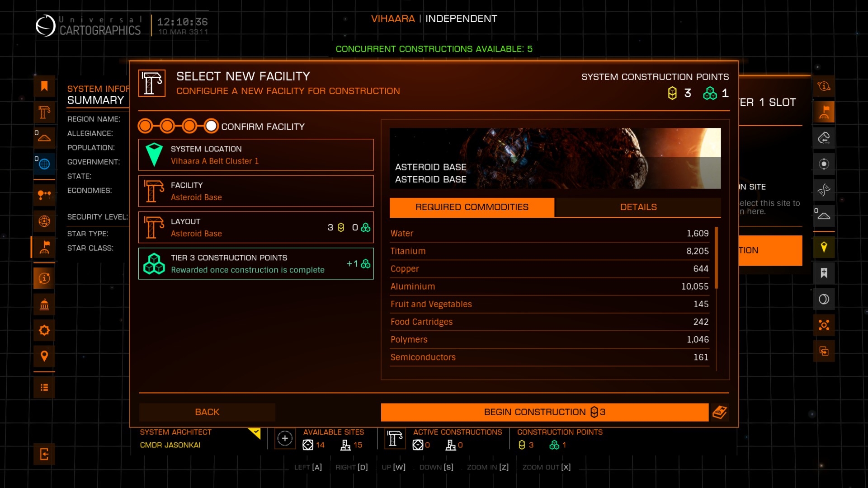Click the commodities list scrollbar

[x=717, y=258]
